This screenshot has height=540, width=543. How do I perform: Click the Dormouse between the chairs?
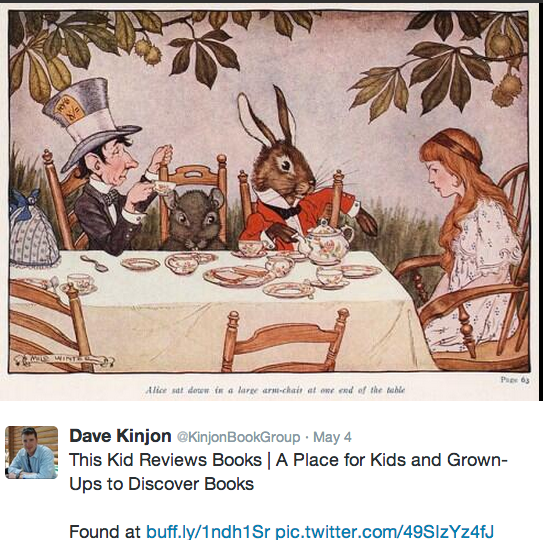(197, 218)
